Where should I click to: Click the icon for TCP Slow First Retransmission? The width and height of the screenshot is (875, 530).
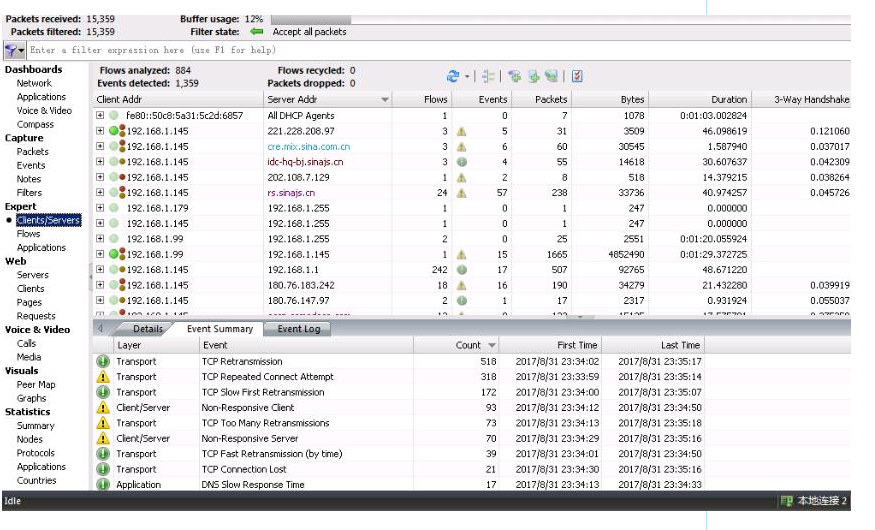103,392
